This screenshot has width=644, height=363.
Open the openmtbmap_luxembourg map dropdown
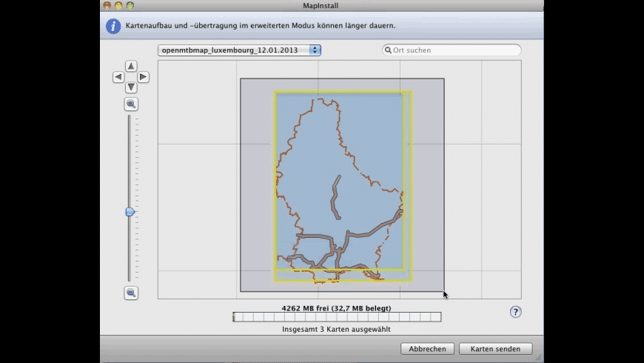click(239, 50)
